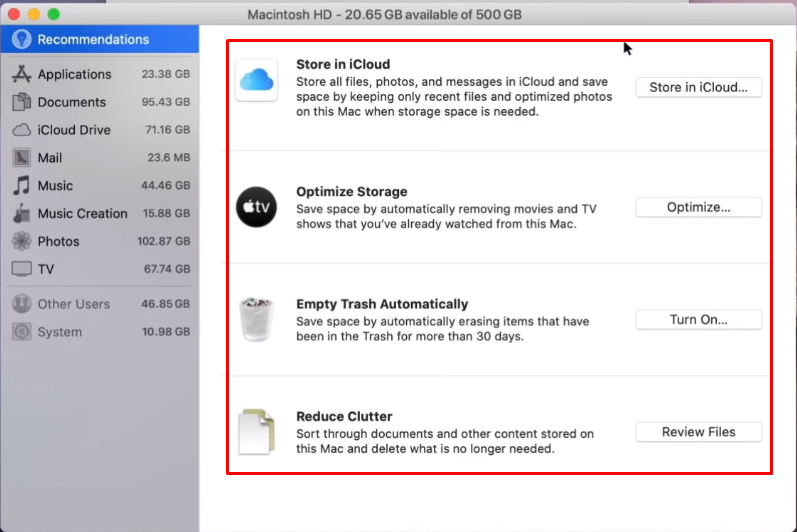Image resolution: width=797 pixels, height=532 pixels.
Task: Click the Music note sidebar icon
Action: click(x=21, y=186)
